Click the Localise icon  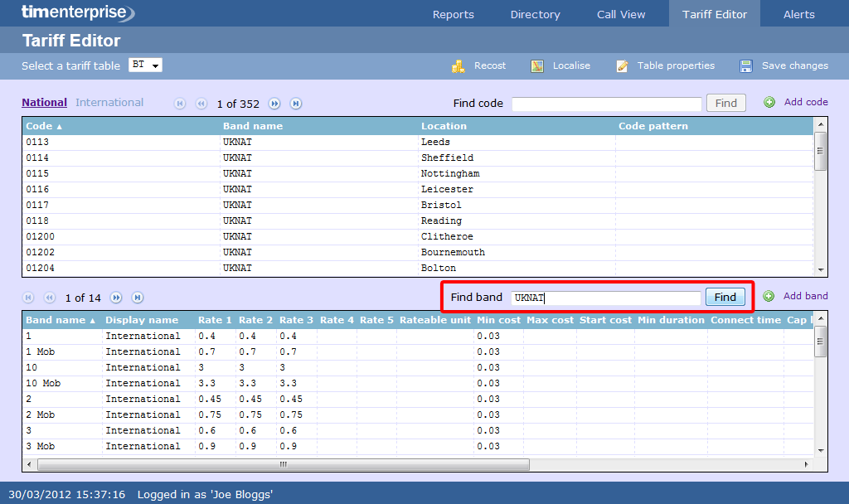(x=537, y=66)
